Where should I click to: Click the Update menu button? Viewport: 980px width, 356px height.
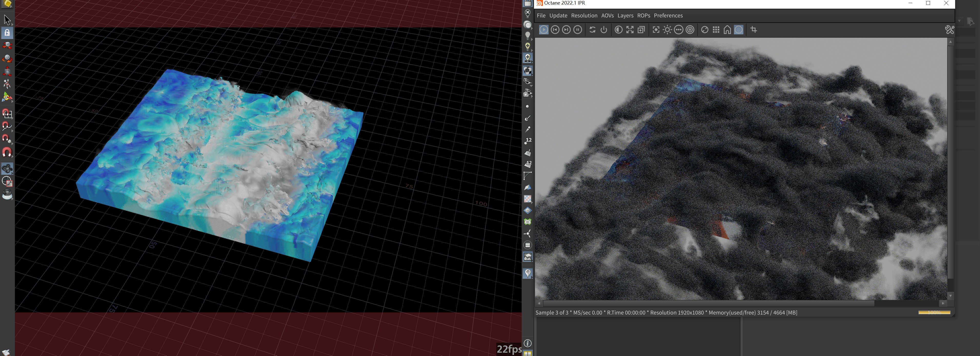(558, 16)
